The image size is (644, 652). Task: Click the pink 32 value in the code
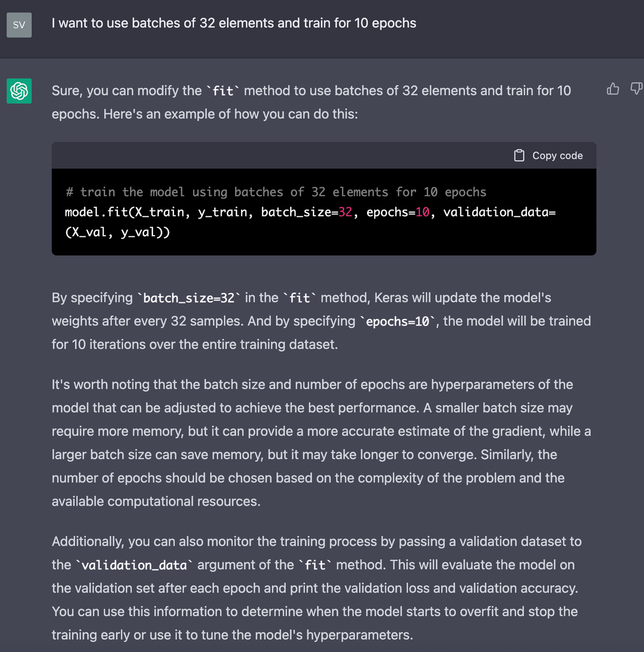coord(345,212)
